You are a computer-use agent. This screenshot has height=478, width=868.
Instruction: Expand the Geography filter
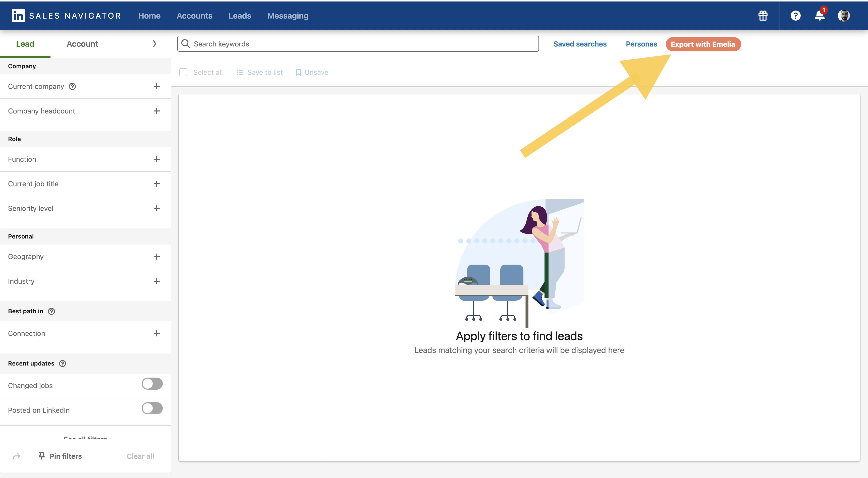157,257
